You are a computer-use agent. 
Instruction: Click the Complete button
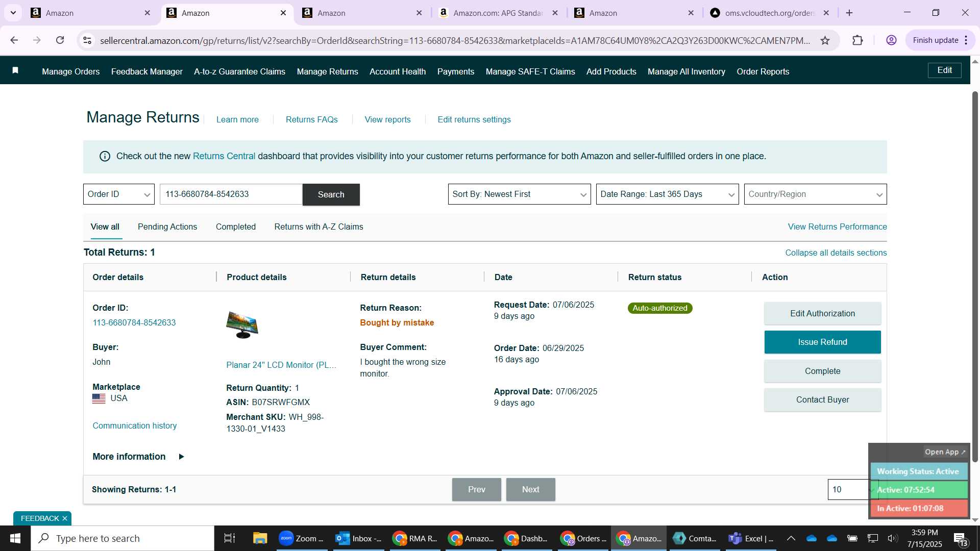click(822, 371)
